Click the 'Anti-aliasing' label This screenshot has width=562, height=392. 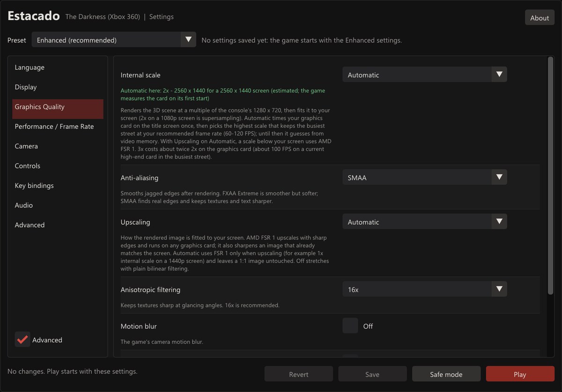[x=140, y=178]
